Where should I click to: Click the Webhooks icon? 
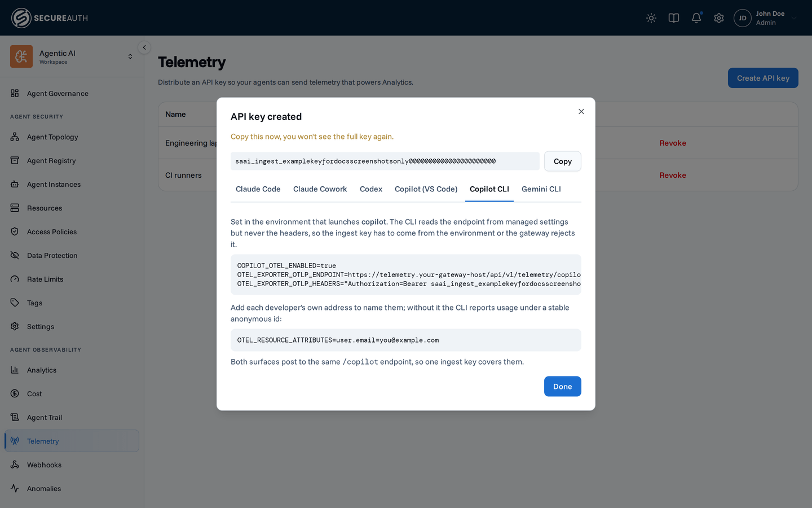click(x=15, y=465)
